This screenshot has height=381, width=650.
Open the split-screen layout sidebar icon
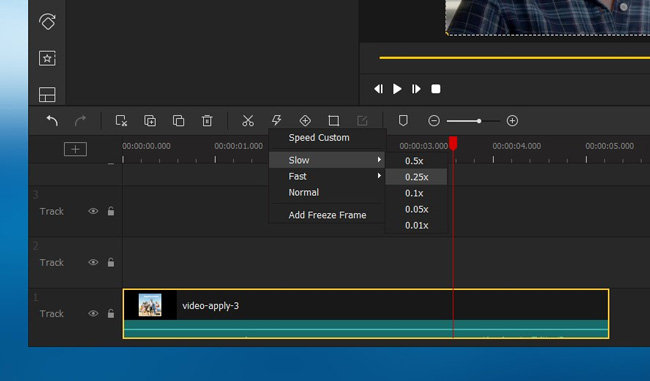[x=47, y=95]
